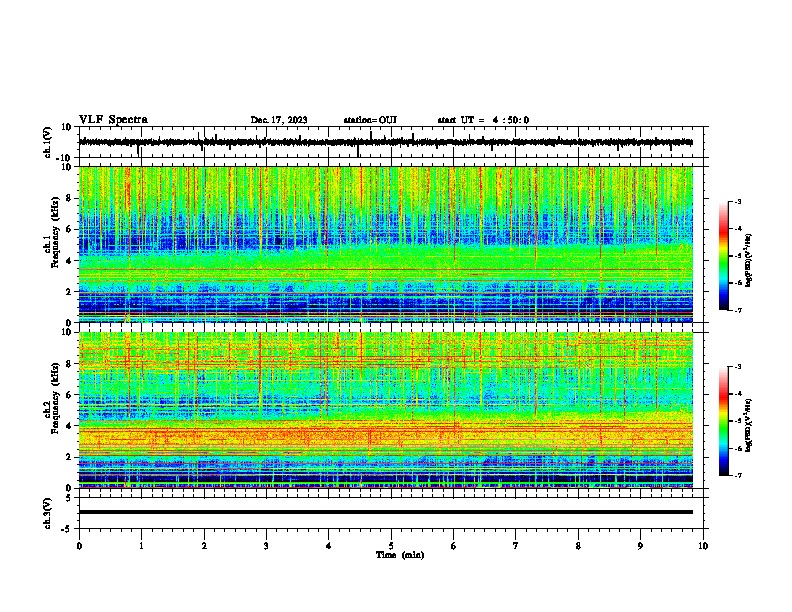Click the ch.3(V) axis label

[x=48, y=513]
